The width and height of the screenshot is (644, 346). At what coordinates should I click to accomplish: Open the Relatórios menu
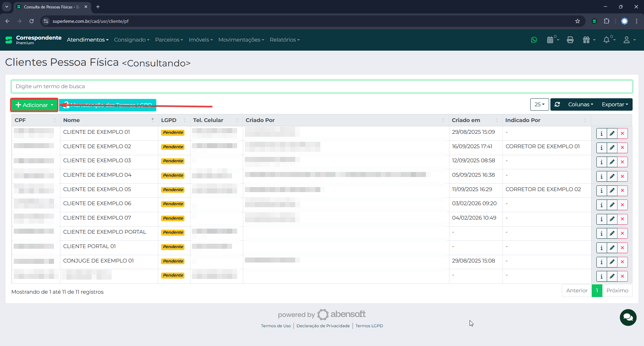[284, 40]
